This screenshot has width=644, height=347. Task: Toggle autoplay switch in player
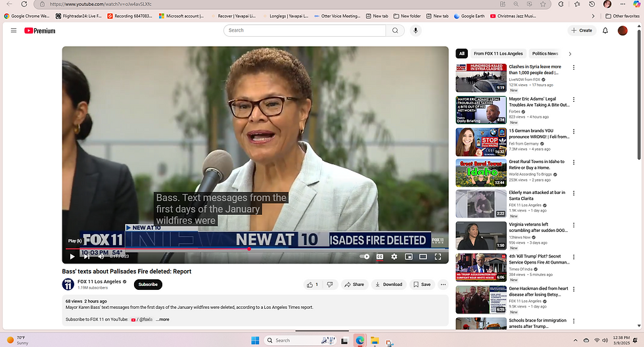(x=365, y=257)
